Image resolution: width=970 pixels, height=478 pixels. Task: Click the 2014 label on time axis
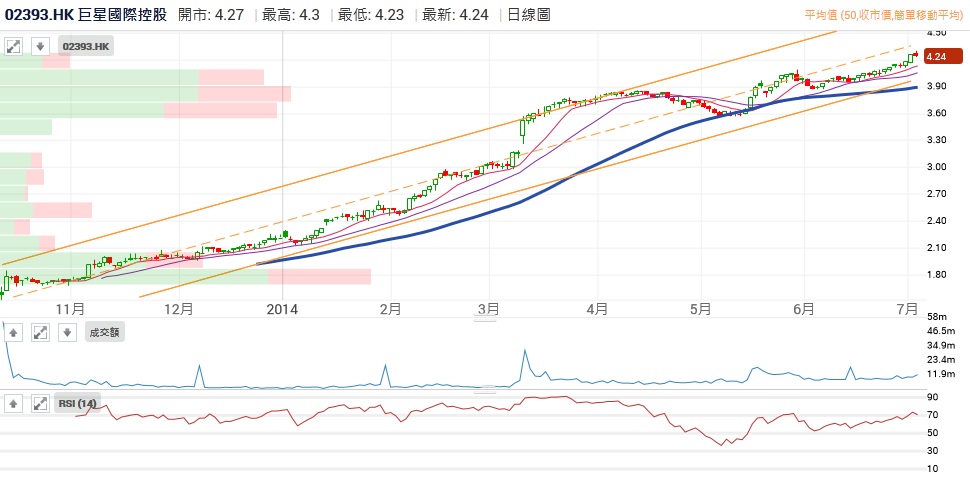coord(283,309)
